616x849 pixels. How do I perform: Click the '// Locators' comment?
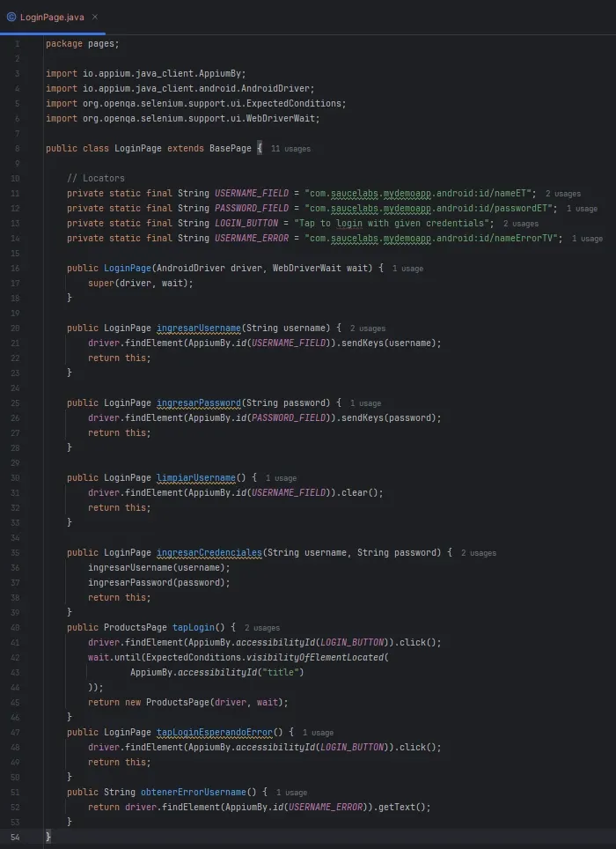[x=96, y=178]
